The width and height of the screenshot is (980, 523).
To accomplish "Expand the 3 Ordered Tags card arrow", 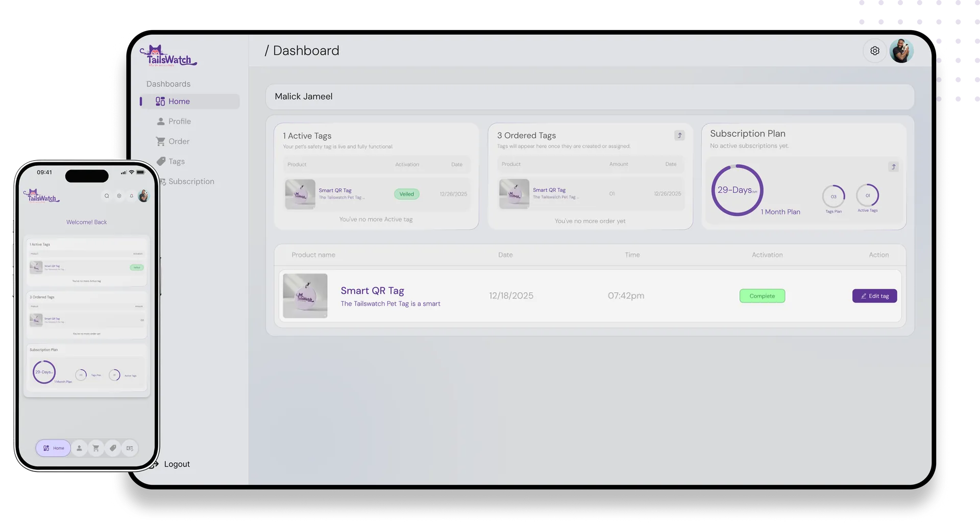I will (679, 136).
